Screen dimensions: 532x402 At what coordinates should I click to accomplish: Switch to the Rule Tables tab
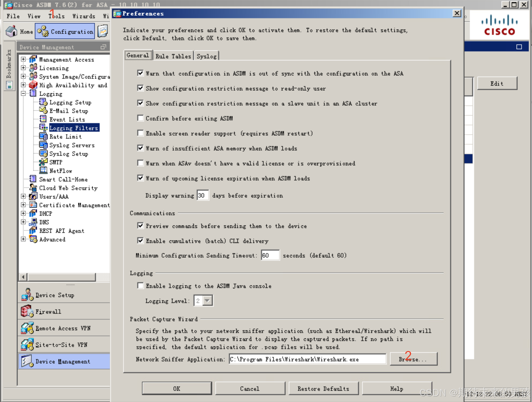(x=173, y=56)
